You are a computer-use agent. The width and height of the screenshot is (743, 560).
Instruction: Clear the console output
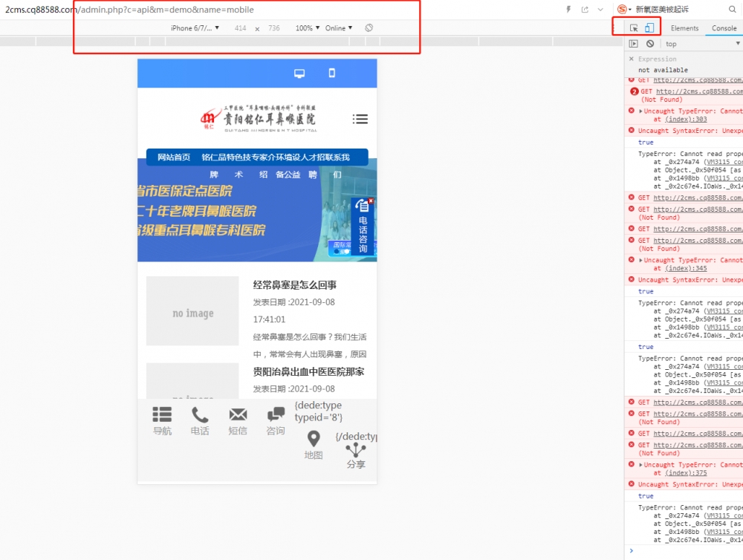(650, 44)
